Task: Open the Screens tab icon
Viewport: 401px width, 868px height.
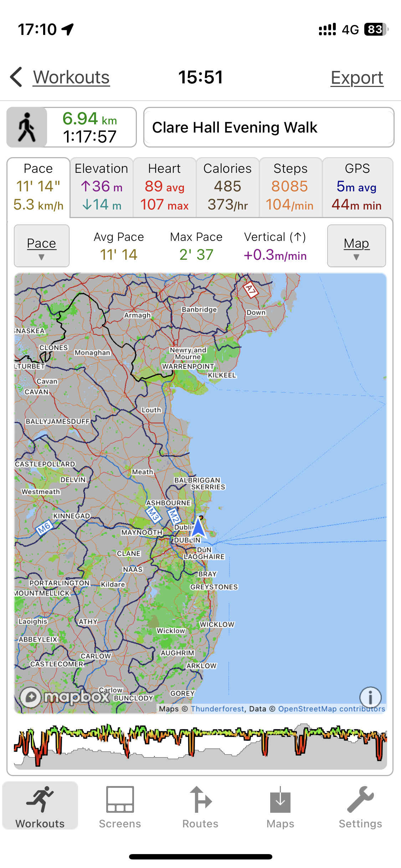Action: 120,800
